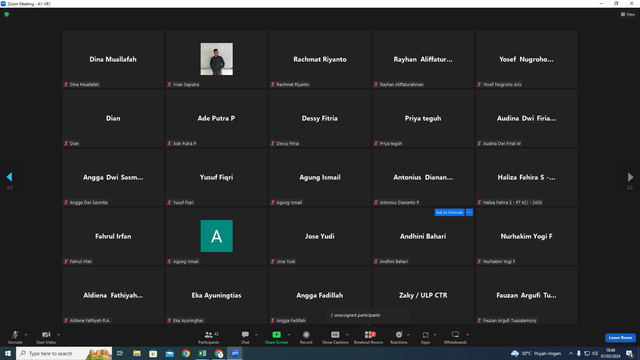The width and height of the screenshot is (640, 360).
Task: Open the Chat panel
Action: [245, 337]
